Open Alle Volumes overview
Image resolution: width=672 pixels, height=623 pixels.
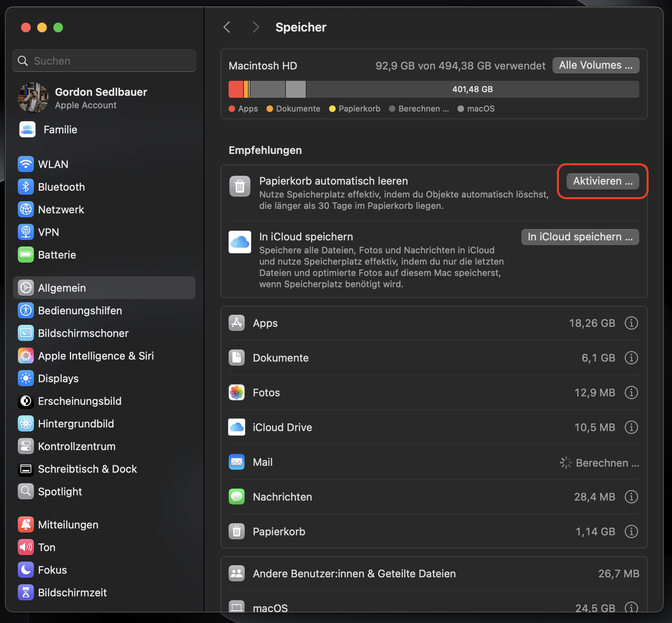(595, 65)
